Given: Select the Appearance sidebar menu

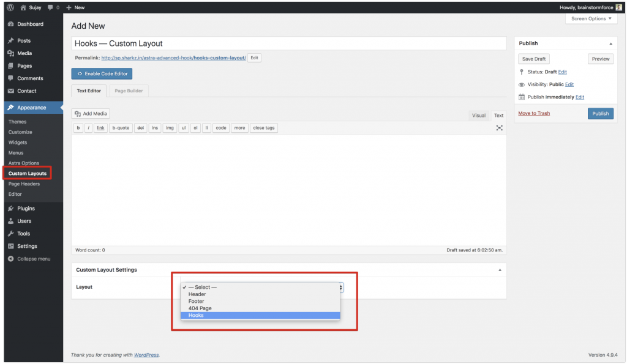Looking at the screenshot, I should tap(34, 108).
